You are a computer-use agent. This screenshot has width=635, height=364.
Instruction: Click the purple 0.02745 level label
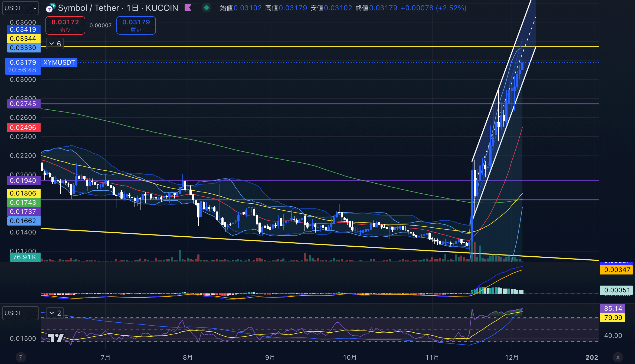24,104
